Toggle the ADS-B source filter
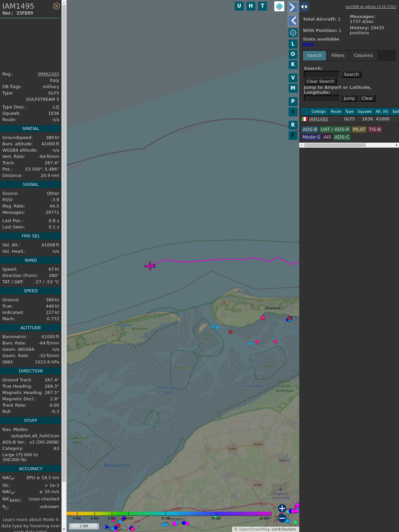399x532 pixels. click(310, 129)
